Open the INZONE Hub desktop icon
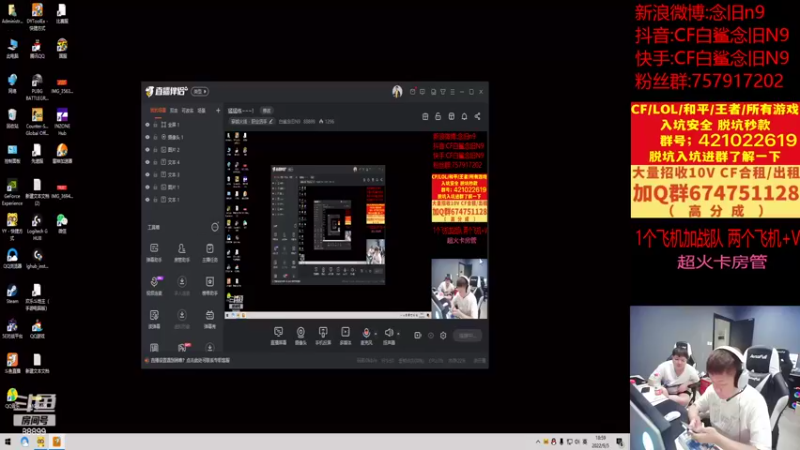Screen dimensions: 800x450 (x=62, y=122)
